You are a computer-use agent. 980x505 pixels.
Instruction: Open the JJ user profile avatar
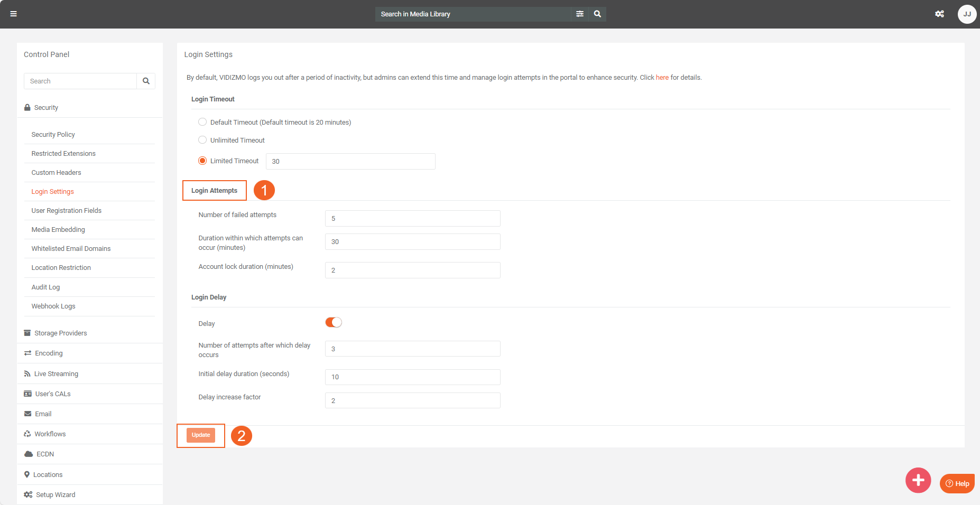[967, 14]
